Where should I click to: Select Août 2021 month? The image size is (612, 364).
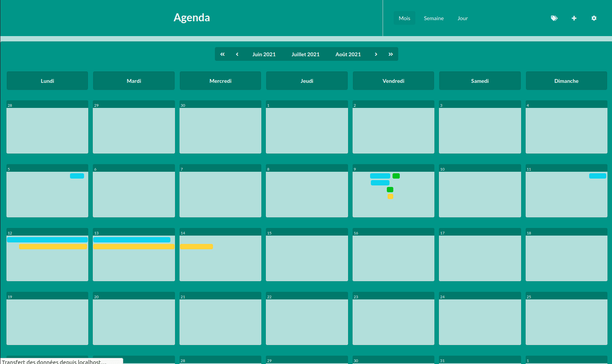pos(348,54)
